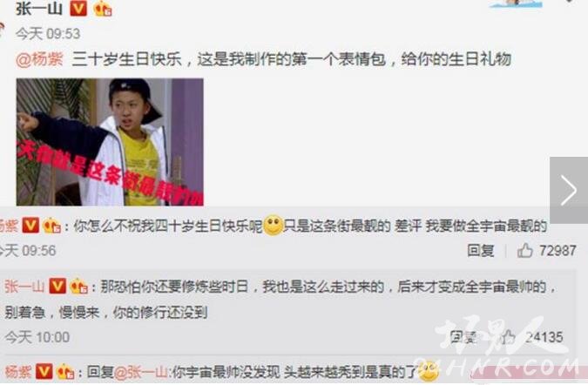Open 张一山 username in the reply thread
This screenshot has width=588, height=385.
pos(24,287)
